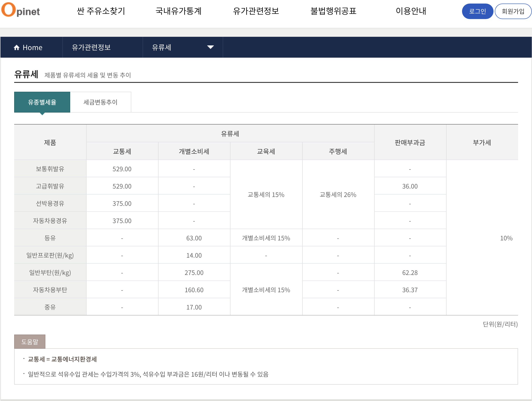
Task: Click the Home icon in breadcrumb
Action: [16, 47]
